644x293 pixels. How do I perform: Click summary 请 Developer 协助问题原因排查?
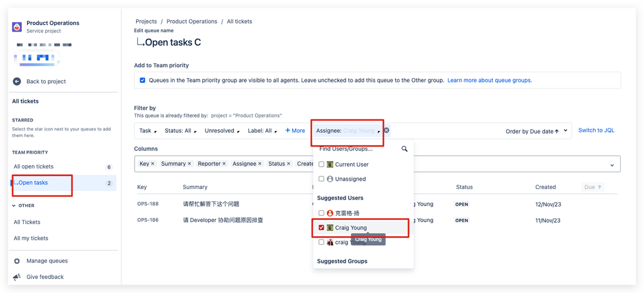pos(223,220)
